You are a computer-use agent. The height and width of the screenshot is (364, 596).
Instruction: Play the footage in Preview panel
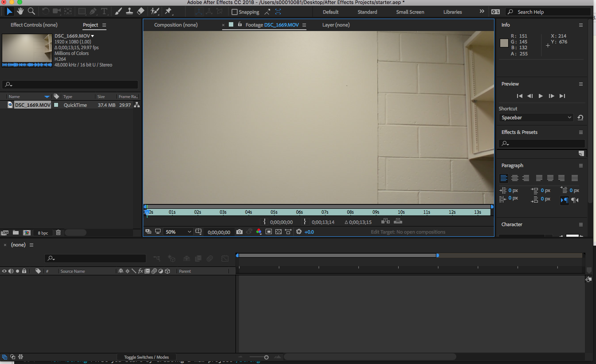[541, 96]
